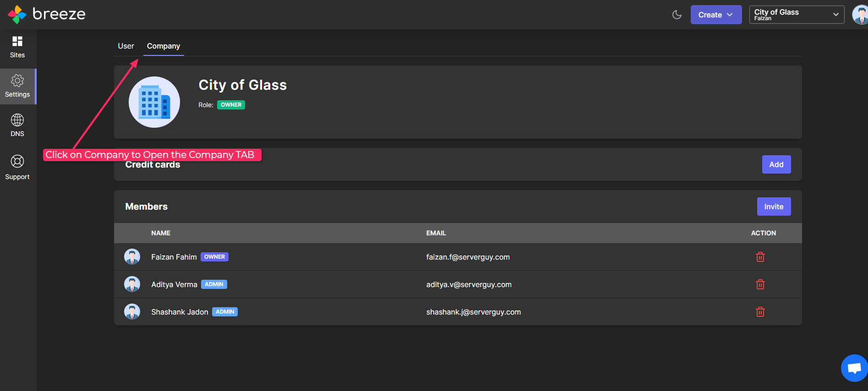Invite a new member
Screen dimensions: 868x391
click(x=774, y=206)
